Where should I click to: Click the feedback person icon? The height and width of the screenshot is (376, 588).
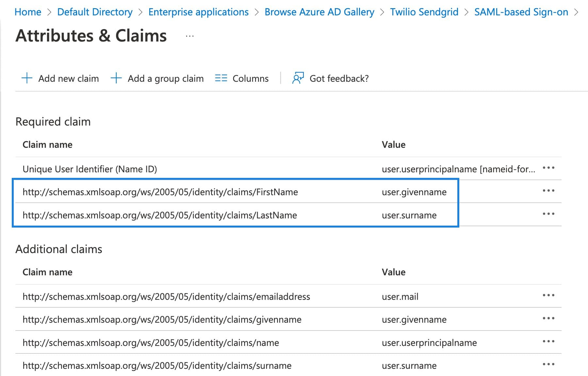[298, 78]
